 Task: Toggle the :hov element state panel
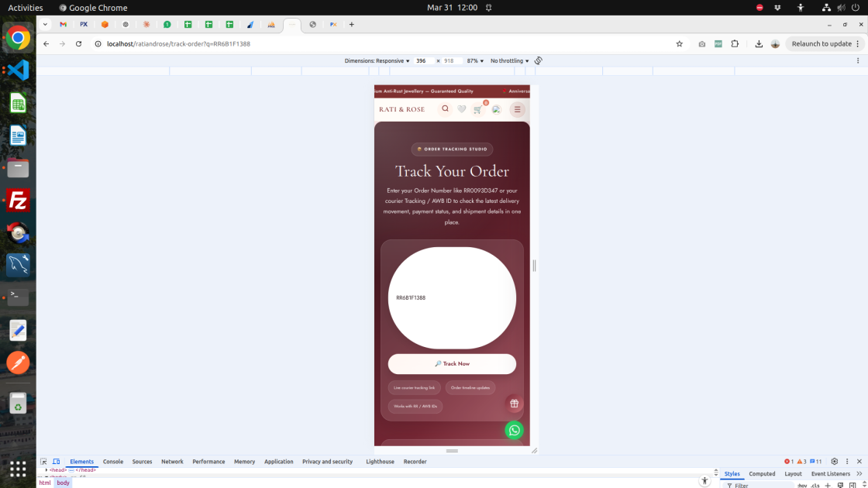[x=802, y=485]
